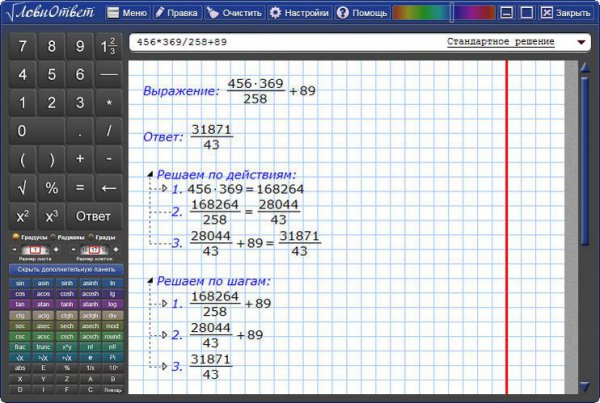Click the backspace arrow key
Viewport: 600px width, 403px height.
(109, 188)
